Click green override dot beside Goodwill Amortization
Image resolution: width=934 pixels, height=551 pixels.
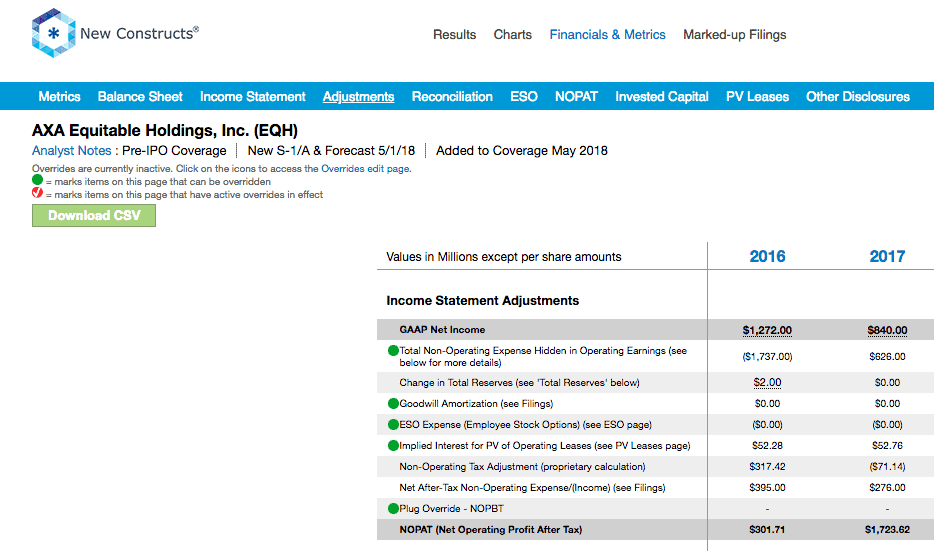(x=393, y=404)
